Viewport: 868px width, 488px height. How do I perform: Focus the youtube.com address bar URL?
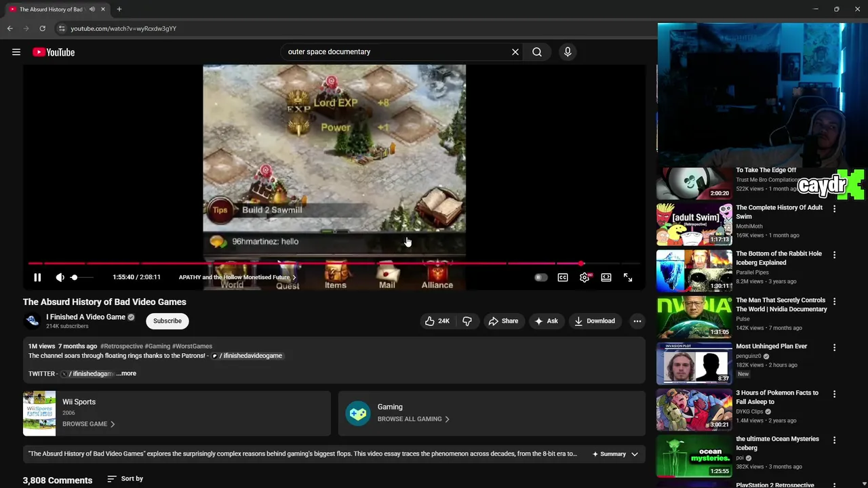click(123, 28)
